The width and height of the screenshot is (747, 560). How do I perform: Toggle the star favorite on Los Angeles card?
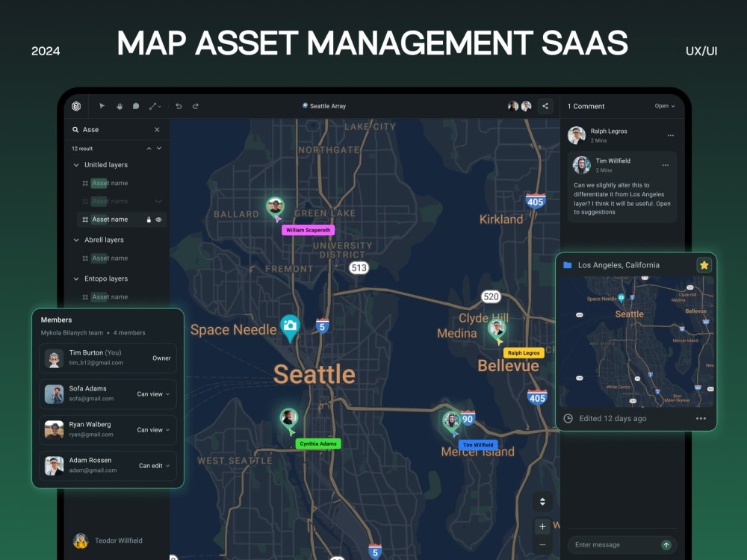click(x=704, y=265)
